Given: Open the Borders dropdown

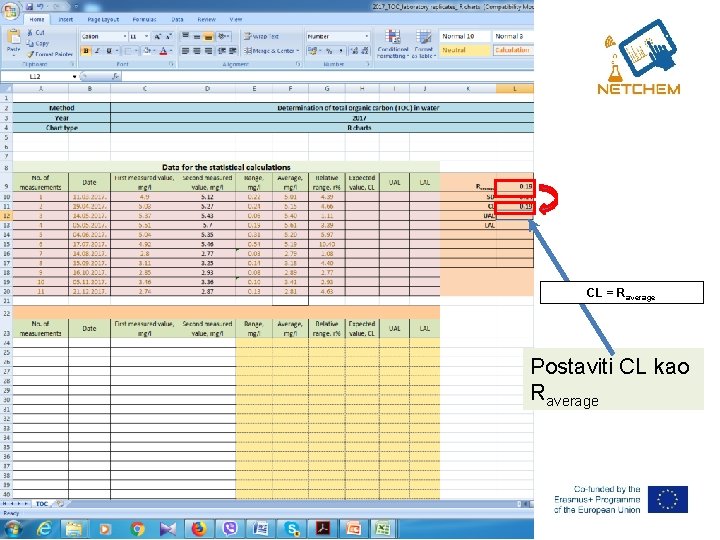Looking at the screenshot, I should coord(136,51).
